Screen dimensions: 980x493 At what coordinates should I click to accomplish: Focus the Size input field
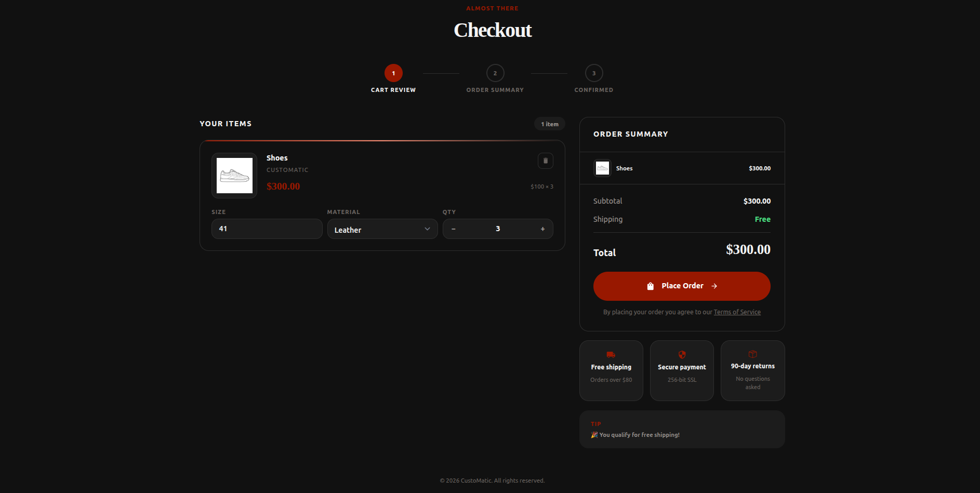point(267,229)
